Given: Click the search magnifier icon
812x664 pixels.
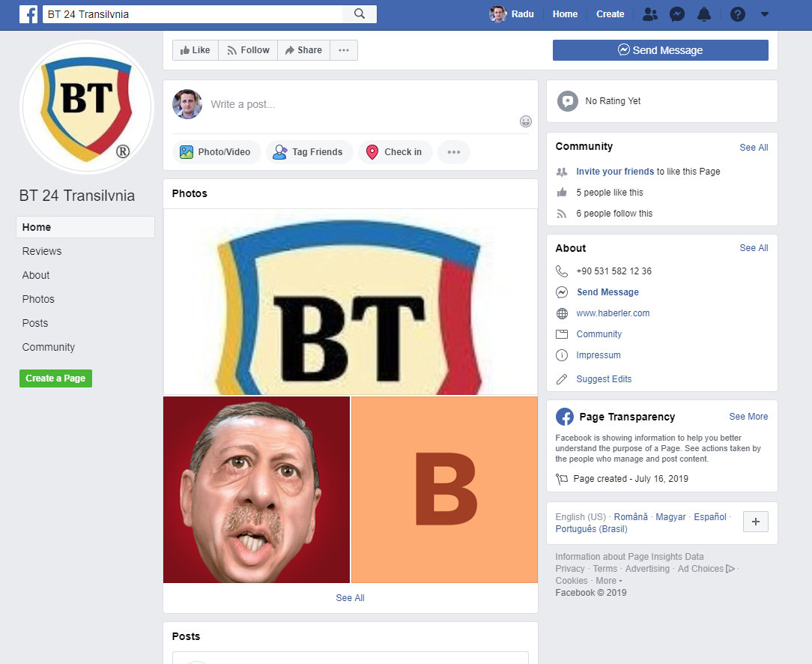Looking at the screenshot, I should 360,14.
